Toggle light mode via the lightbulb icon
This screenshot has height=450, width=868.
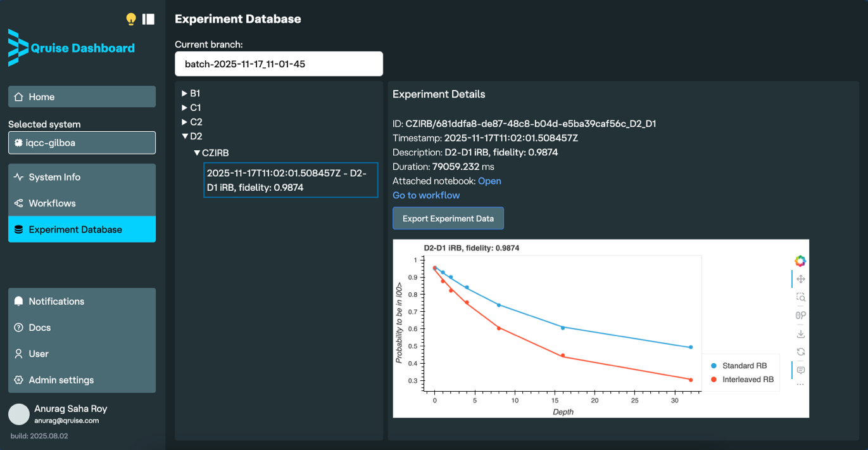coord(130,19)
